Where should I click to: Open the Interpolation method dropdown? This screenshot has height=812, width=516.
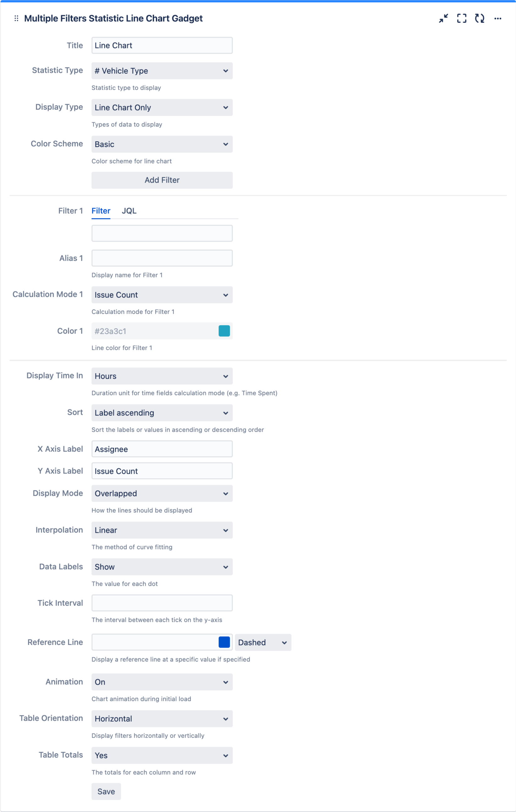[162, 530]
